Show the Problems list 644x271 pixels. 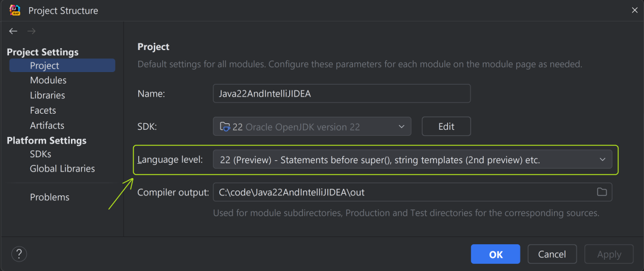(49, 197)
